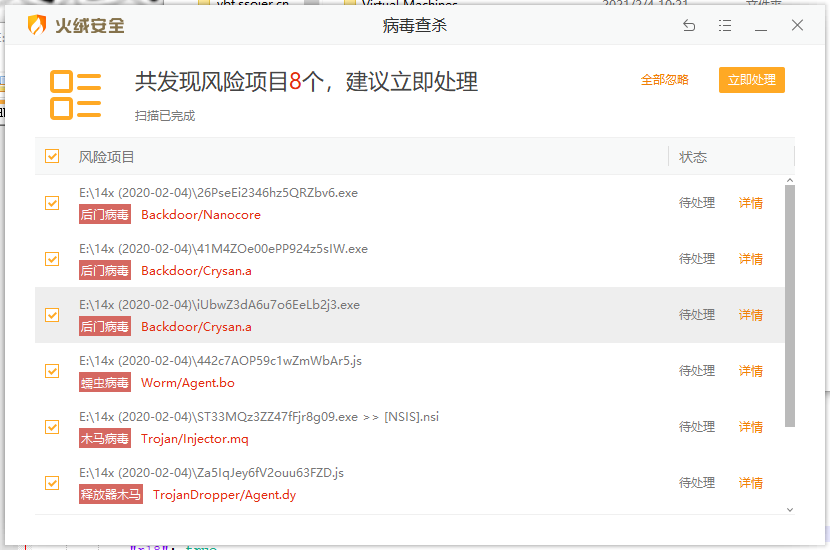Select the iUbwZ3dA6u7o6EeLb2j3.exe file path
Viewport: 830px width, 550px height.
220,305
